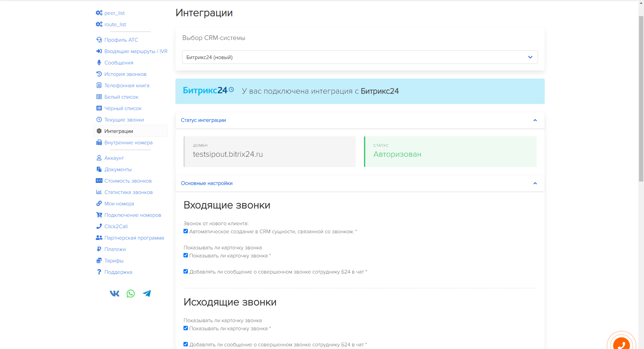Open Входящие маршруты / IVR page
This screenshot has height=349, width=644.
pyautogui.click(x=136, y=51)
